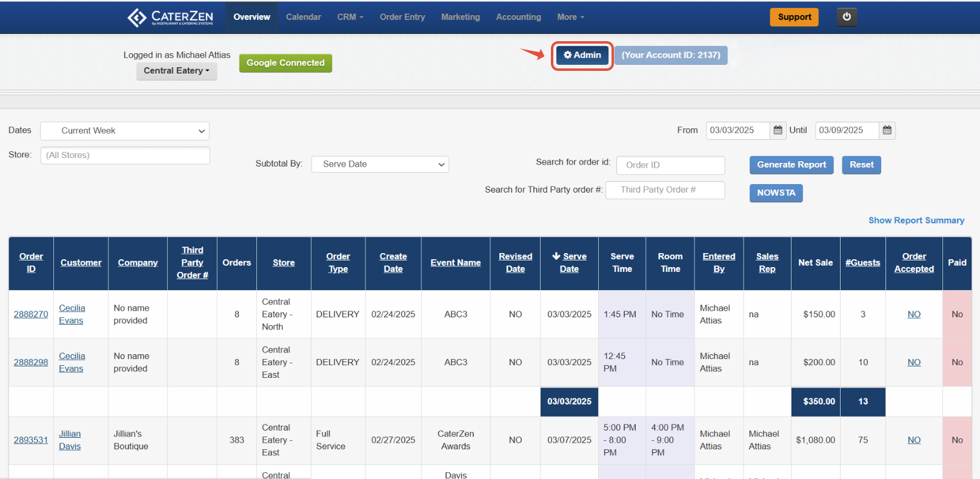The image size is (980, 479).
Task: Open the Admin settings button
Action: click(582, 55)
